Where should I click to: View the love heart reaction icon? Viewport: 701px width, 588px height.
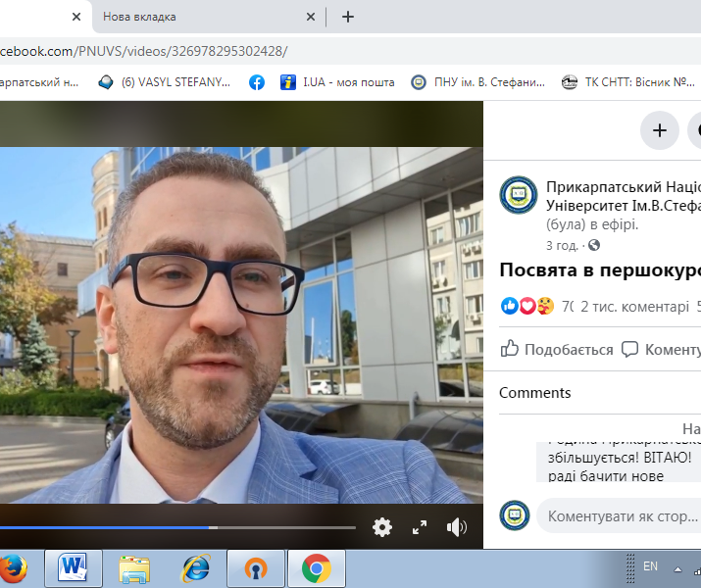(527, 306)
